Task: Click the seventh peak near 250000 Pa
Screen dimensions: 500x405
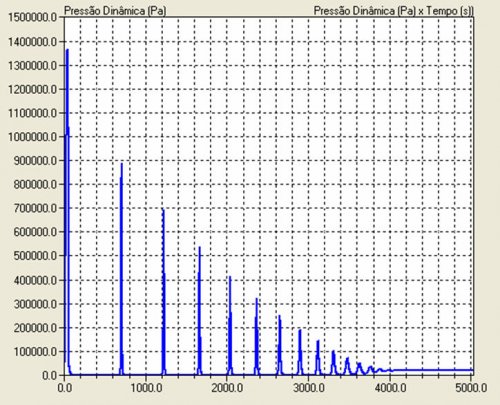Action: pos(279,316)
